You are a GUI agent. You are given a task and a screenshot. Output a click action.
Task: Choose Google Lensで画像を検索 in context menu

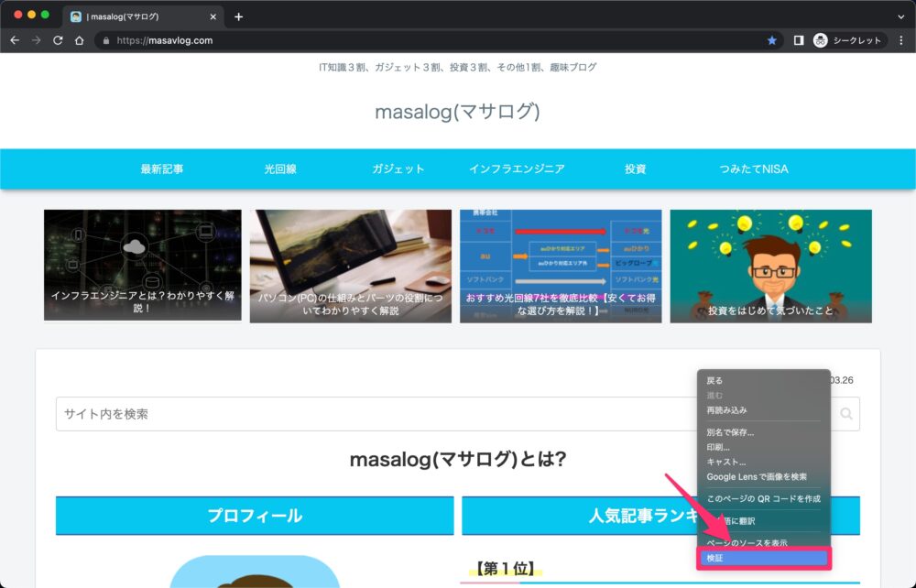pyautogui.click(x=764, y=477)
